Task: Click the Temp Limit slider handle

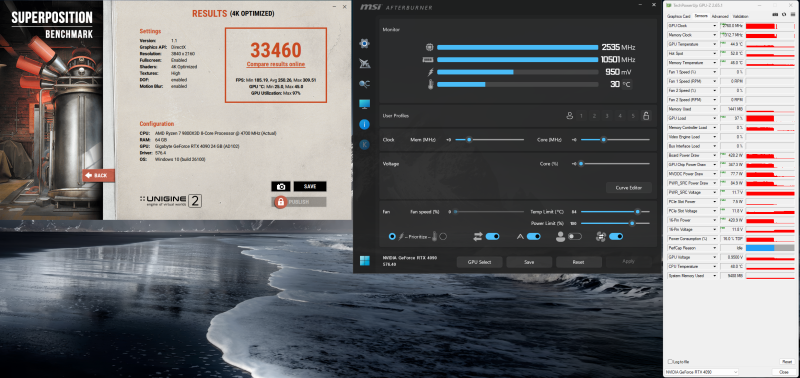Action: [x=637, y=211]
